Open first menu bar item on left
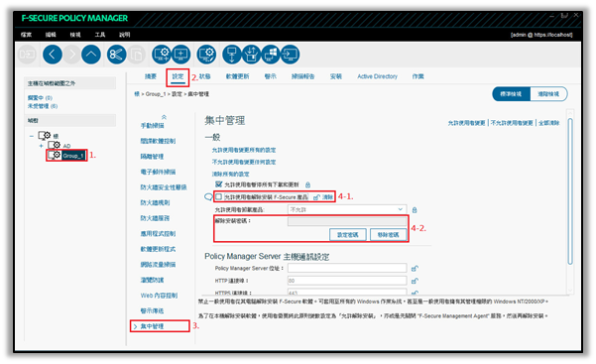This screenshot has height=364, width=596. [26, 35]
